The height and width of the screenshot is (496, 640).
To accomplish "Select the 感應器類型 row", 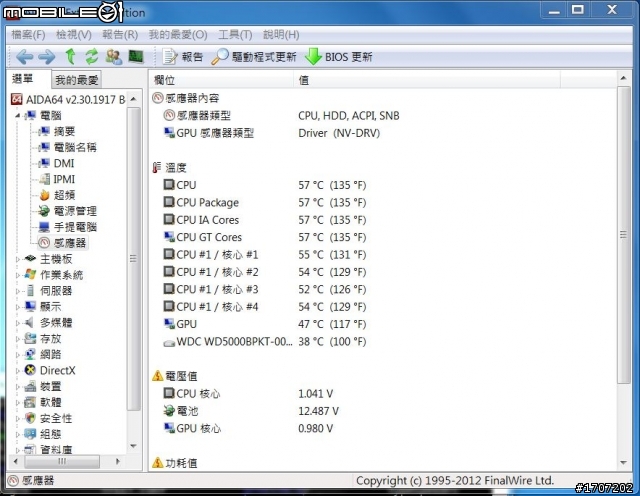I will tap(282, 116).
